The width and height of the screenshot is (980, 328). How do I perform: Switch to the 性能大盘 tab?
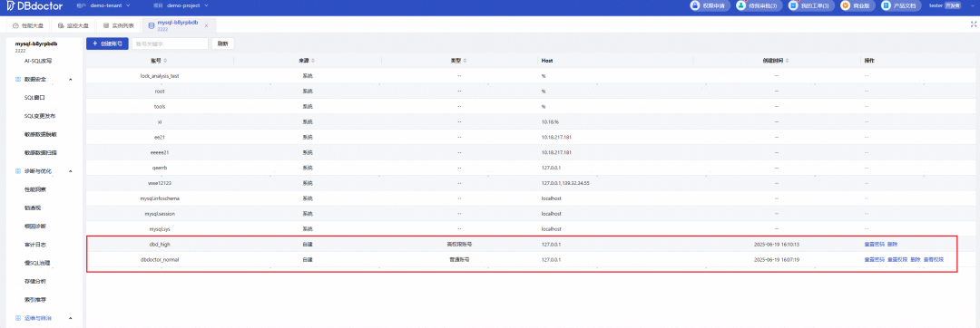point(27,25)
